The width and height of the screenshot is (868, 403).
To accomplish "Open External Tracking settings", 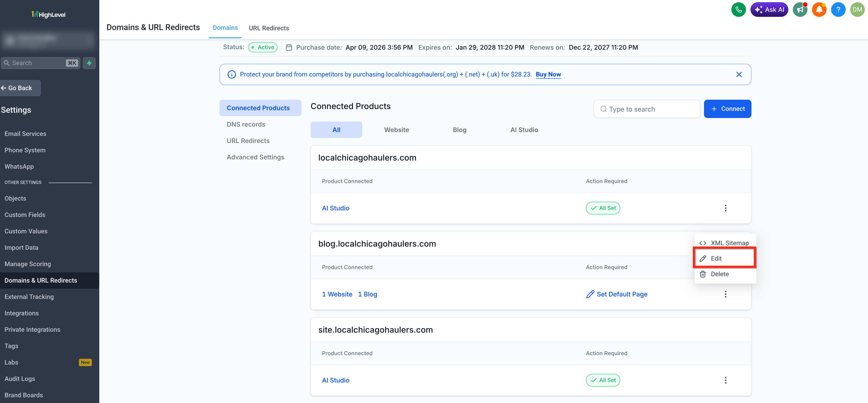I will 29,297.
